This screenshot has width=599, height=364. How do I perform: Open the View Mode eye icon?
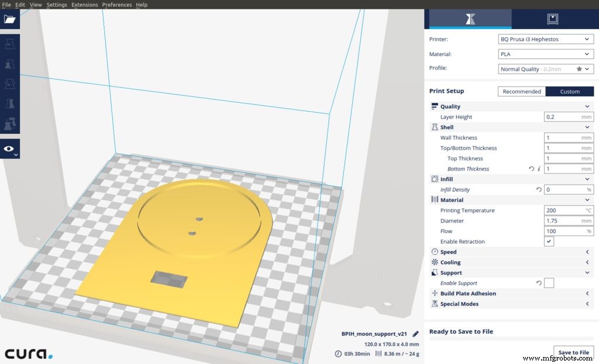9,148
